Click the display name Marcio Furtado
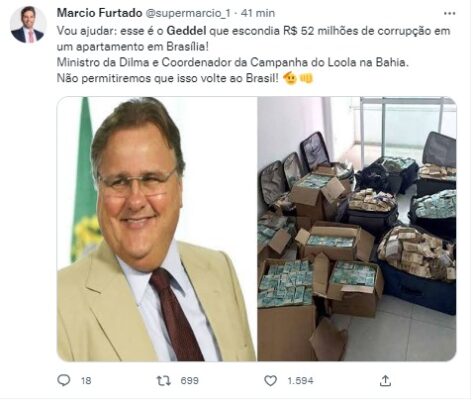This screenshot has width=473, height=400. point(99,13)
